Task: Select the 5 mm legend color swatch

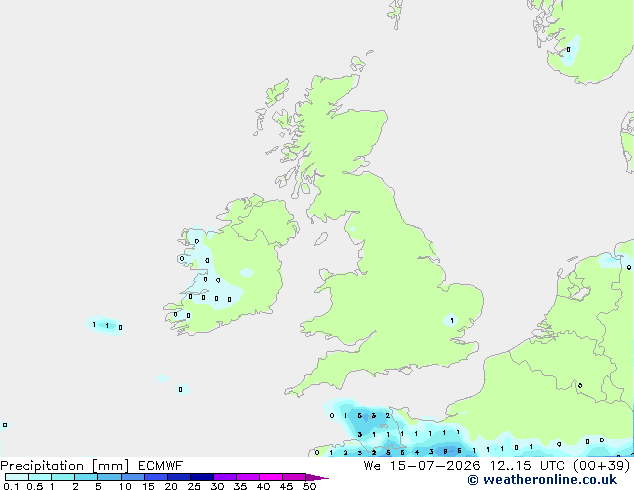Action: click(x=109, y=477)
